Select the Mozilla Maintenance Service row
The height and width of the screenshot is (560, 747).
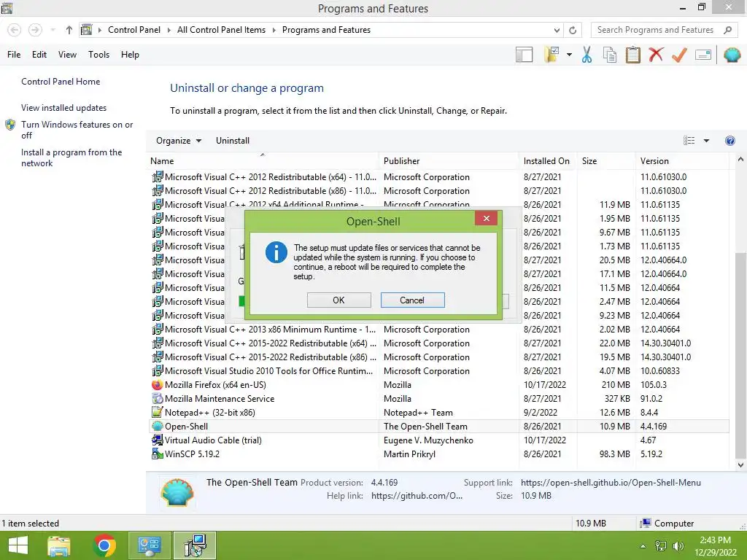(438, 399)
